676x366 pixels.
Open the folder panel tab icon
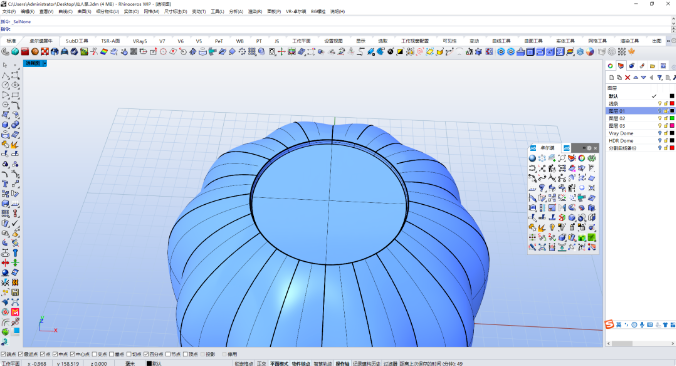pyautogui.click(x=653, y=66)
